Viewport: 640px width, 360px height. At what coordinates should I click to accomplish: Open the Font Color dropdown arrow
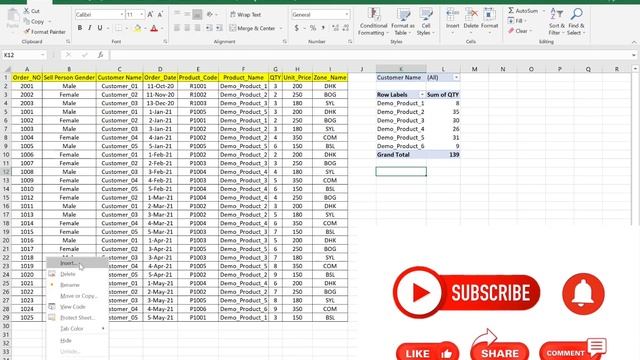click(162, 29)
